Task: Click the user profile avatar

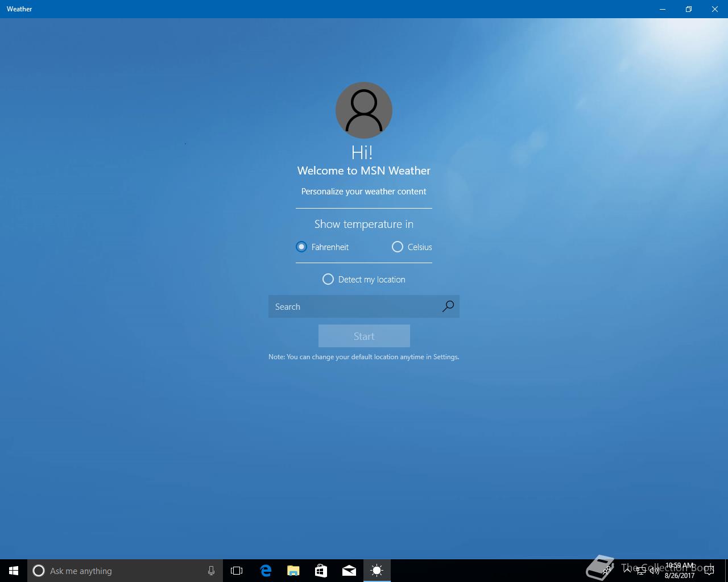Action: click(x=364, y=110)
